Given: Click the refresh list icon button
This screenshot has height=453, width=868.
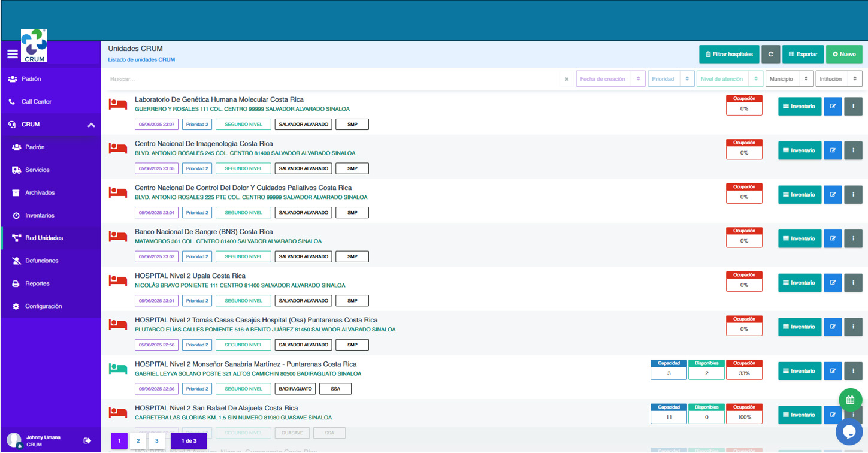Looking at the screenshot, I should 770,54.
